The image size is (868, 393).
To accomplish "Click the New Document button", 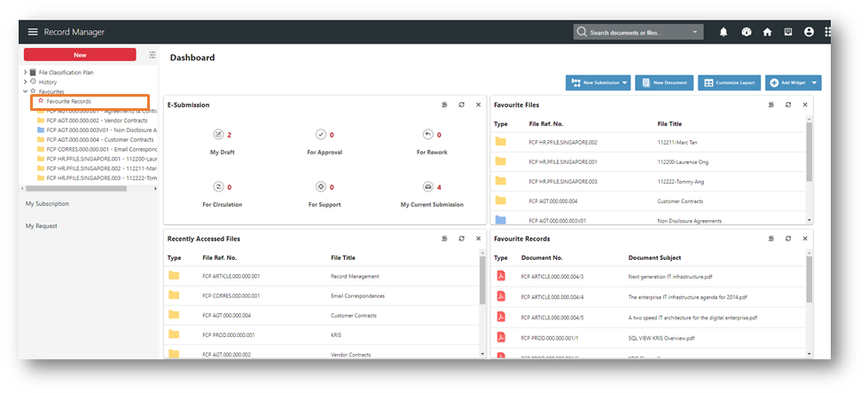I will tap(664, 83).
